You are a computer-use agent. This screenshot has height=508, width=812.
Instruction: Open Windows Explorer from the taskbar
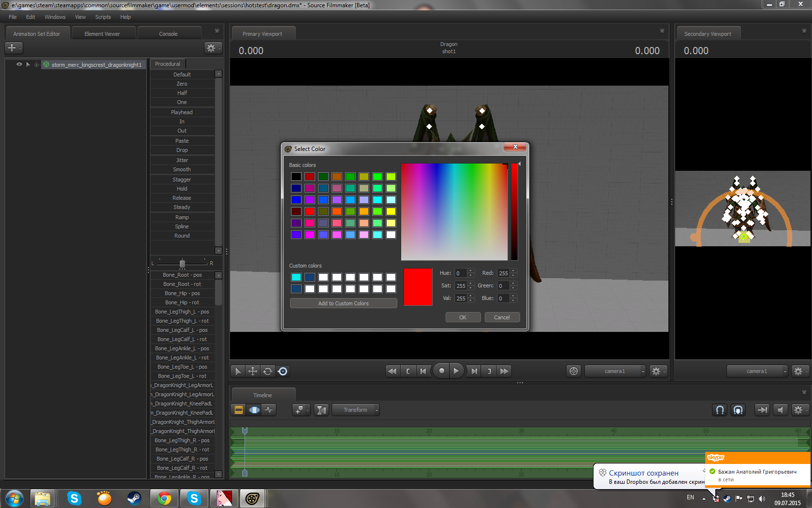pos(43,498)
